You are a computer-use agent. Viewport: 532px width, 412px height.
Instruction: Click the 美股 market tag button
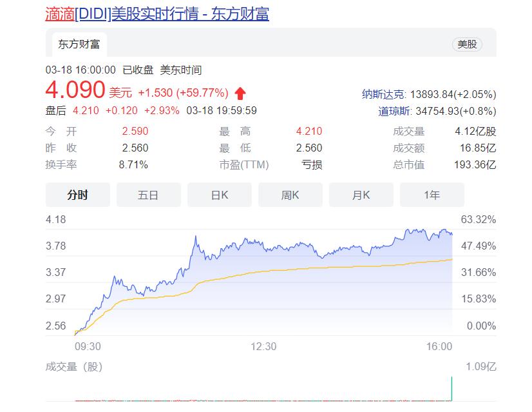[467, 44]
